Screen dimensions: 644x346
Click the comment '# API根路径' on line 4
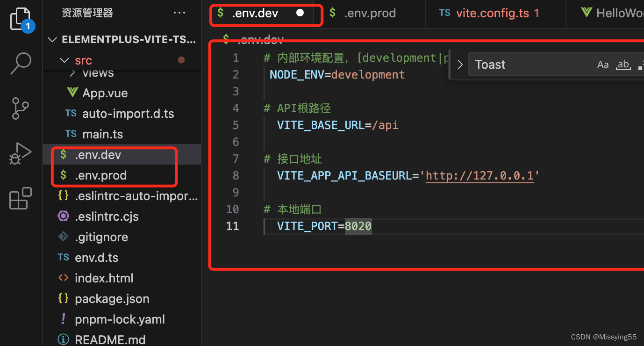(297, 108)
